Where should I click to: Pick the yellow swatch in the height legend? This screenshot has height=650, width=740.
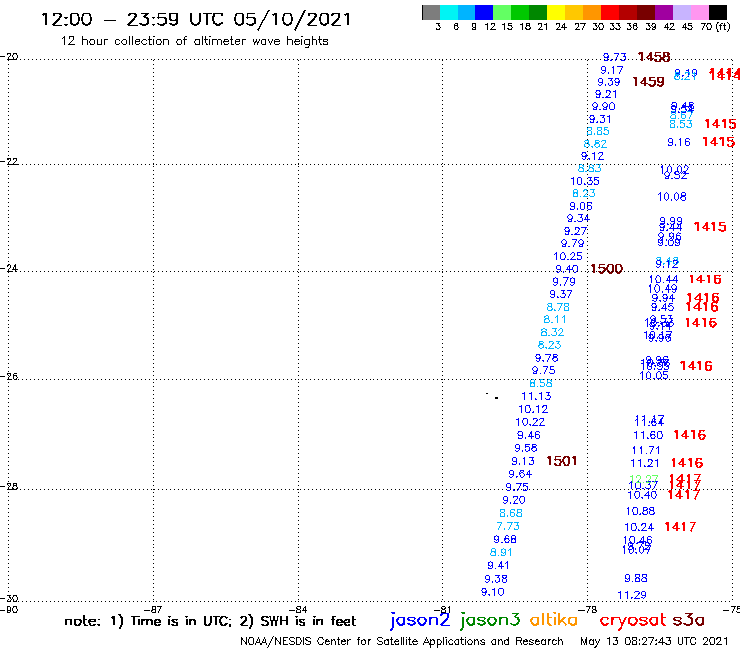click(x=556, y=12)
